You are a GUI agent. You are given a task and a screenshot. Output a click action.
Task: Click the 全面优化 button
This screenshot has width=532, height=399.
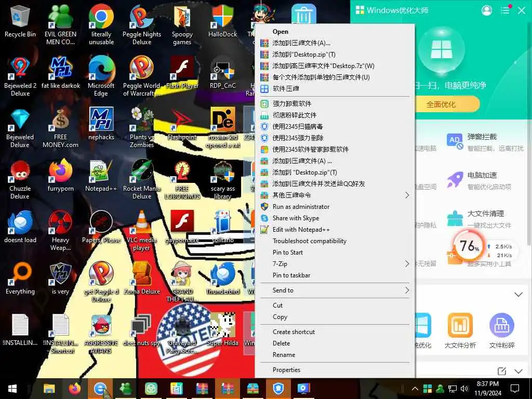point(441,104)
